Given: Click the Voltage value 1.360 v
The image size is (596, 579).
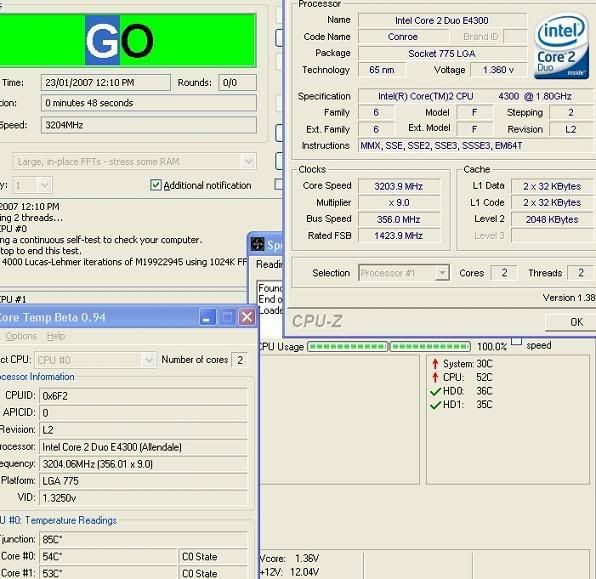Looking at the screenshot, I should pyautogui.click(x=498, y=70).
